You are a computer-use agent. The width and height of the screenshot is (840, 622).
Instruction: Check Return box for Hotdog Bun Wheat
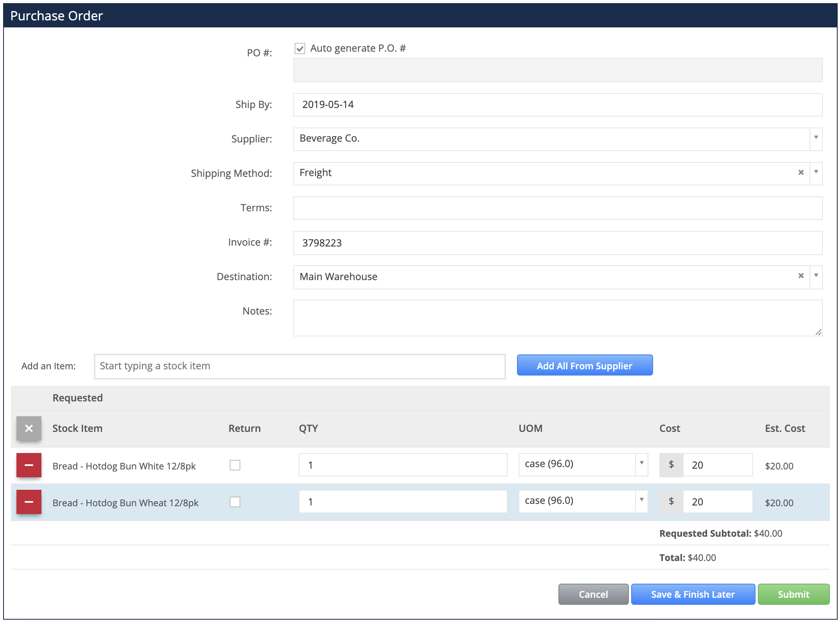[x=235, y=502]
